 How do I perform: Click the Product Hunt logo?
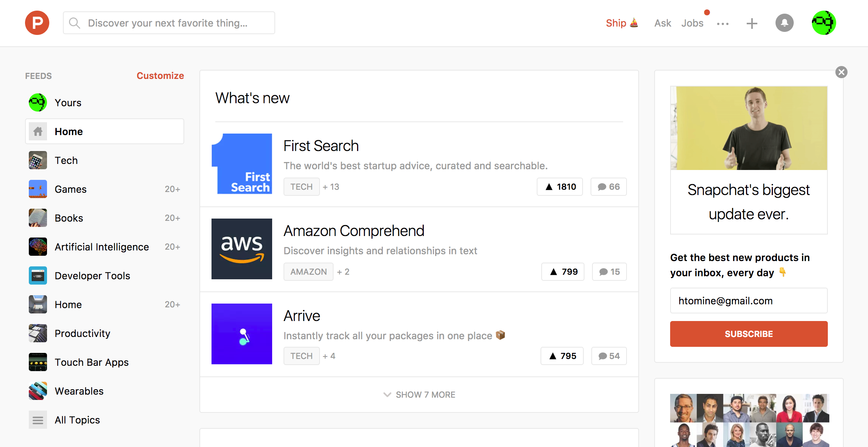(37, 23)
